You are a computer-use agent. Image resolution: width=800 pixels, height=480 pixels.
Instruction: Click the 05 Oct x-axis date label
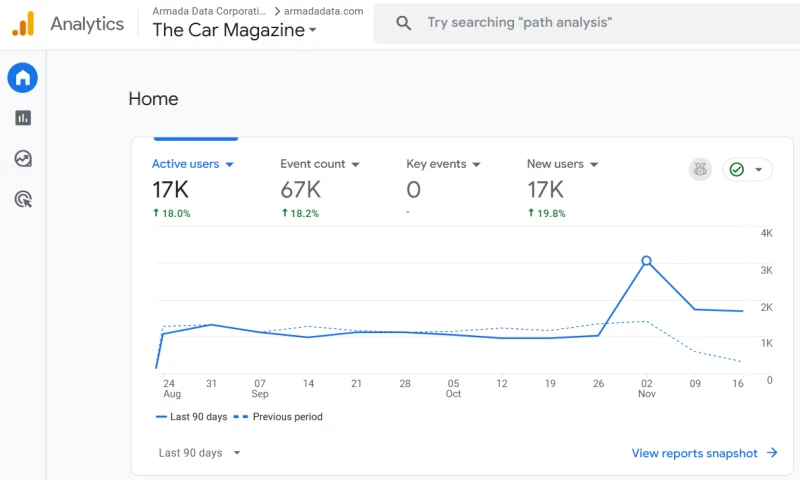(x=453, y=388)
